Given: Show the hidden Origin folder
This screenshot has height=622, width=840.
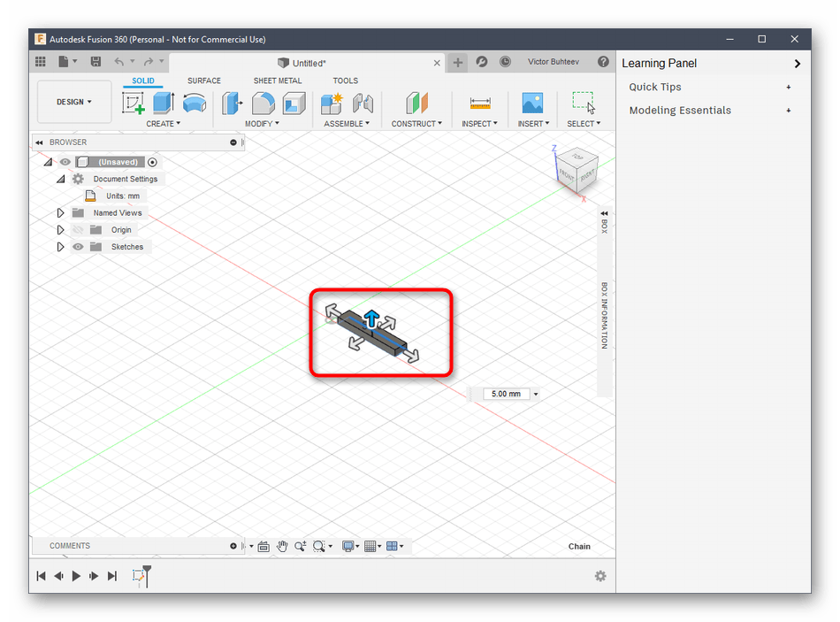Looking at the screenshot, I should (78, 230).
